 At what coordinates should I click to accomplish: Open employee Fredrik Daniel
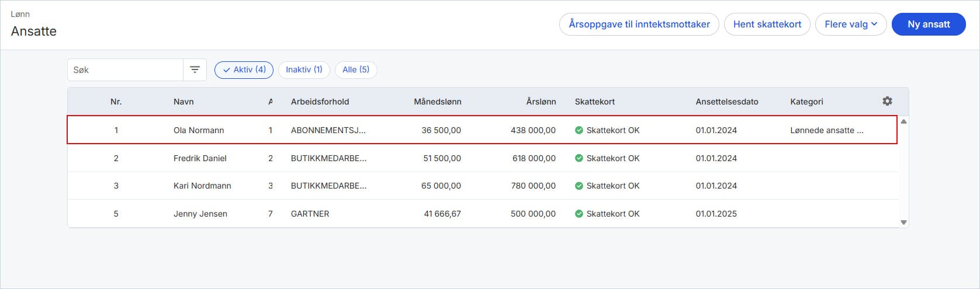coord(200,158)
